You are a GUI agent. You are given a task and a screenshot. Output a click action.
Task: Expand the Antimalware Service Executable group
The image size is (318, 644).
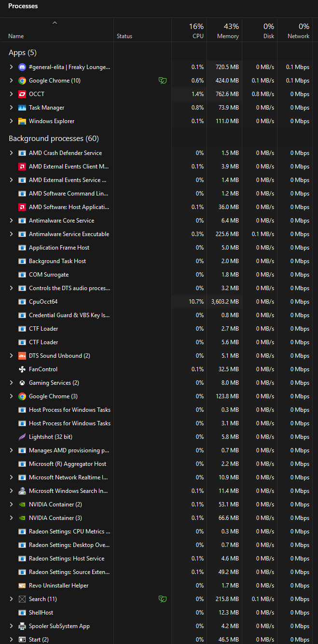[11, 234]
